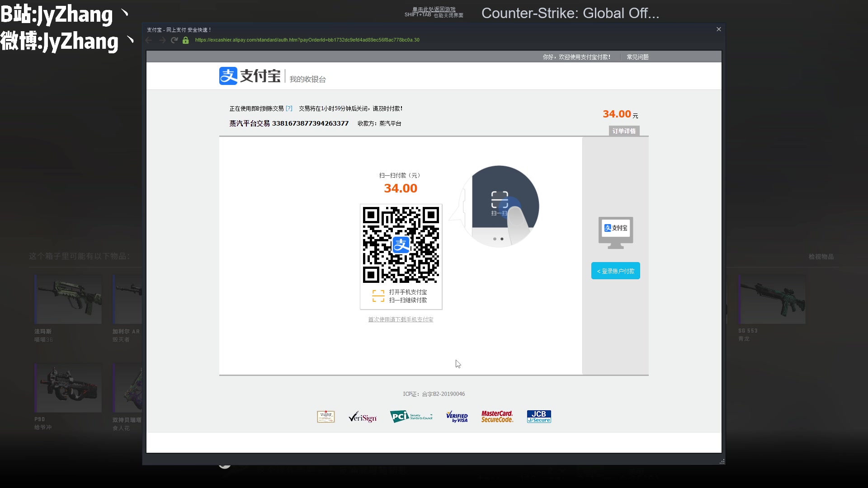Viewport: 868px width, 488px height.
Task: Click the 收款方: 蒸汽平台 payee text
Action: [x=379, y=123]
